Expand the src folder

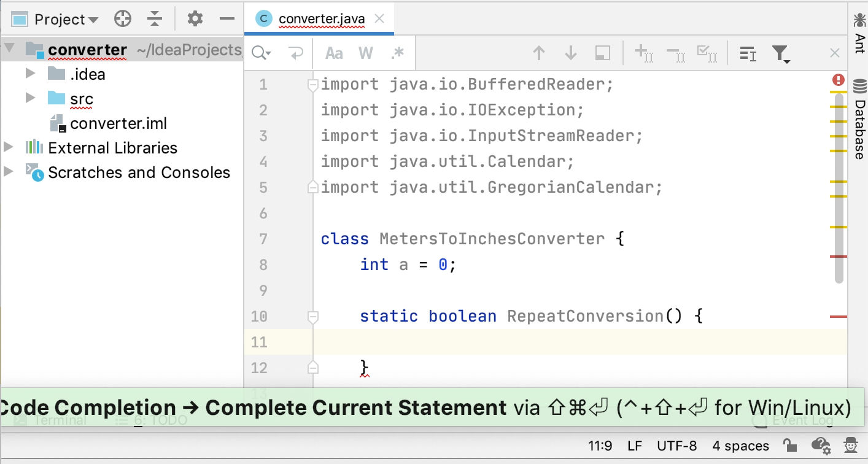pos(30,98)
